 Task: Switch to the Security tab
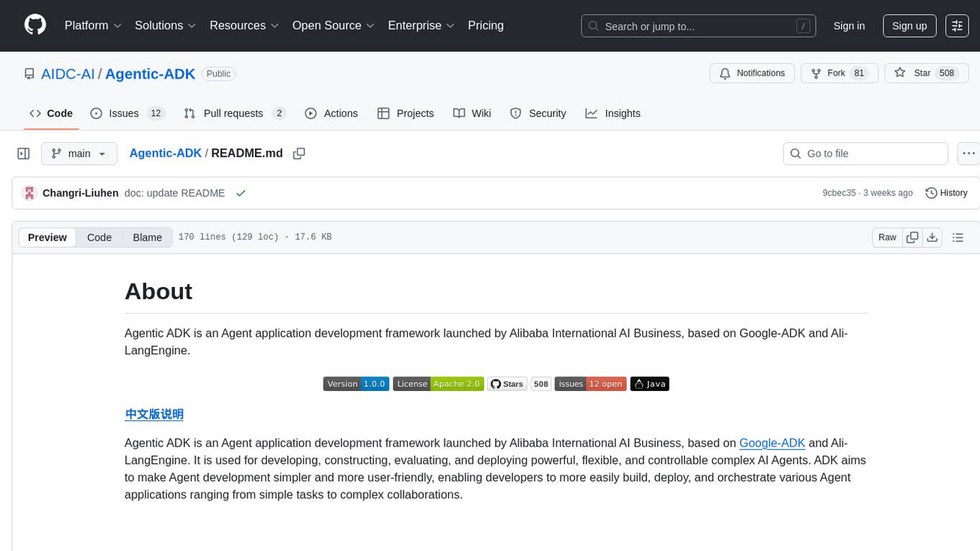(x=538, y=113)
